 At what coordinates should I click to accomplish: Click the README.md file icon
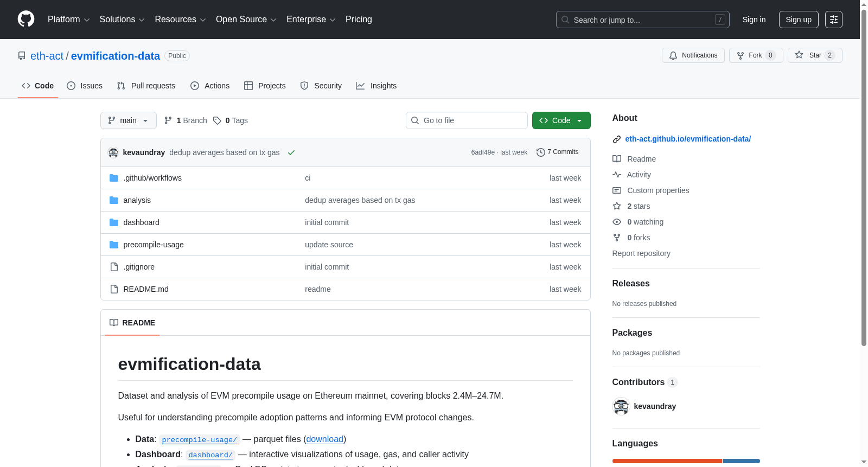click(114, 289)
